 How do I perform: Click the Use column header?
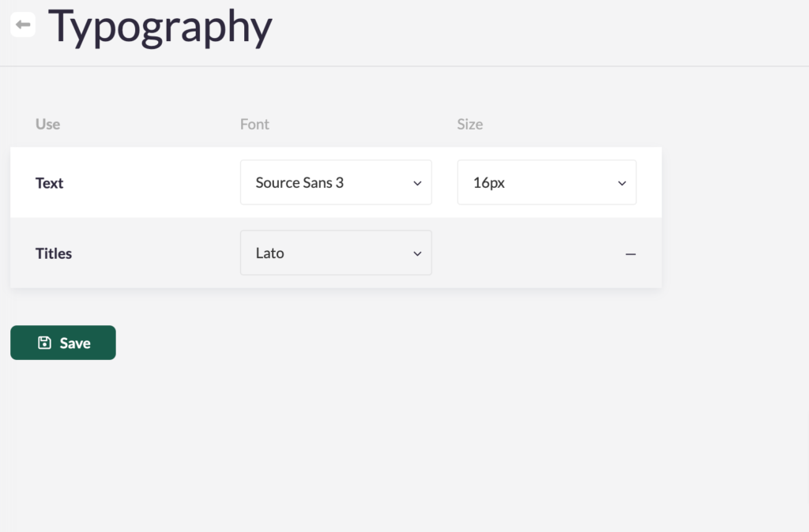click(x=47, y=124)
